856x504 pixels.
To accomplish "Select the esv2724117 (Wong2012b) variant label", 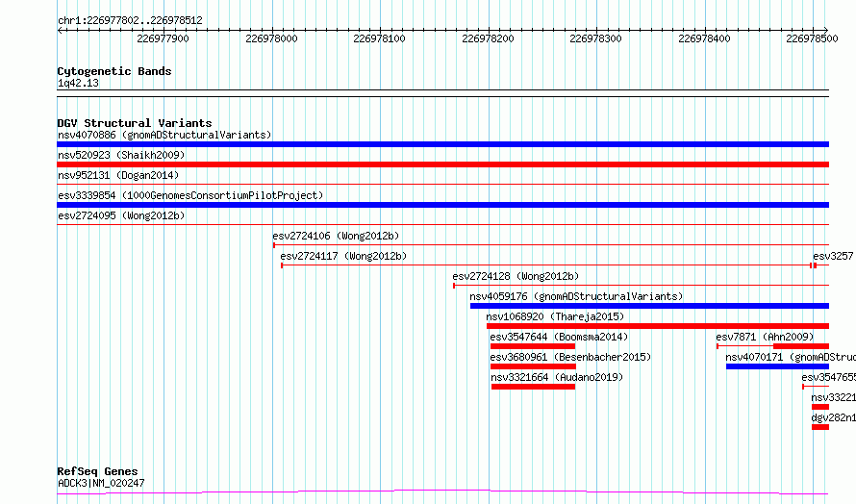I will point(343,256).
